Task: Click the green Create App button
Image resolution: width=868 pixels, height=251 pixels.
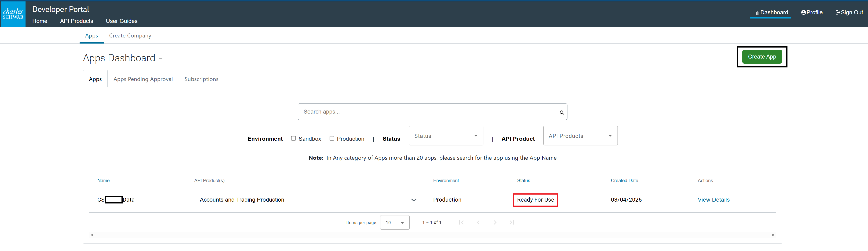Action: 762,57
